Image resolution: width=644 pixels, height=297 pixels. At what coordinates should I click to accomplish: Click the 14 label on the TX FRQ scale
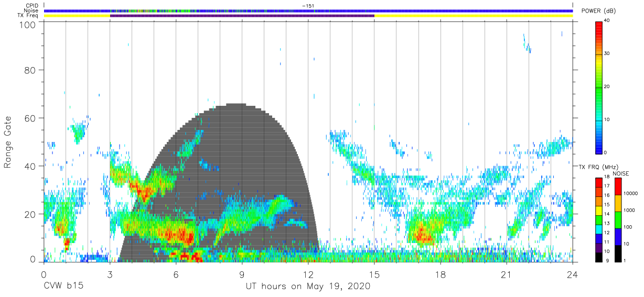pos(608,214)
